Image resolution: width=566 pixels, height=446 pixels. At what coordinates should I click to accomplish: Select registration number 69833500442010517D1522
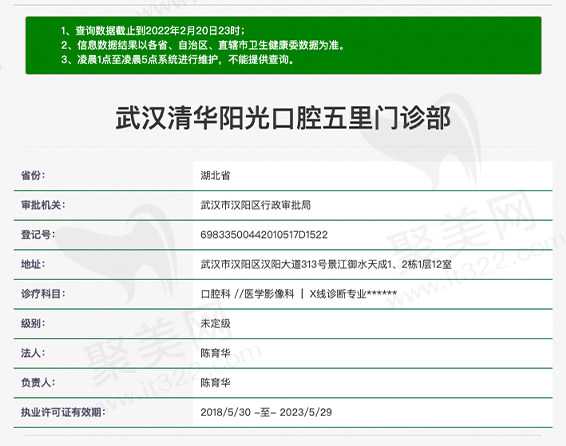tap(264, 235)
